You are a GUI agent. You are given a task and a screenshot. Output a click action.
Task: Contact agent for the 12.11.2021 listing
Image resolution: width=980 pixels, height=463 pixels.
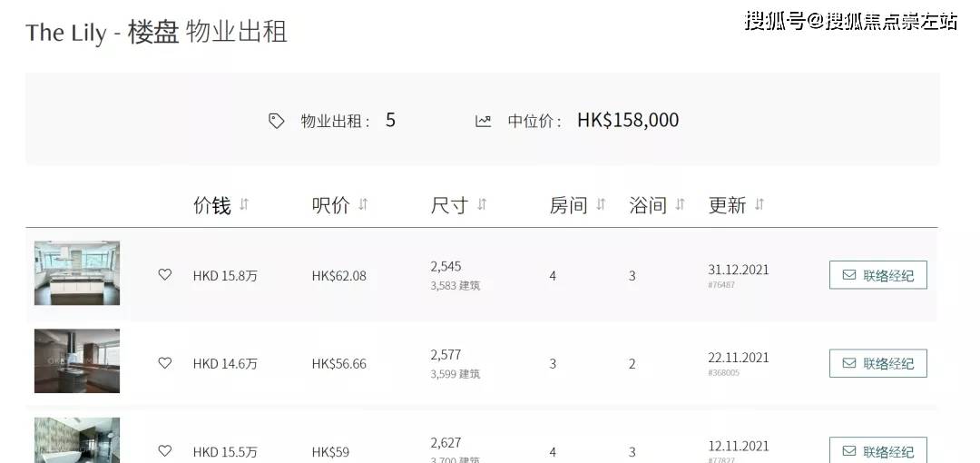878,450
